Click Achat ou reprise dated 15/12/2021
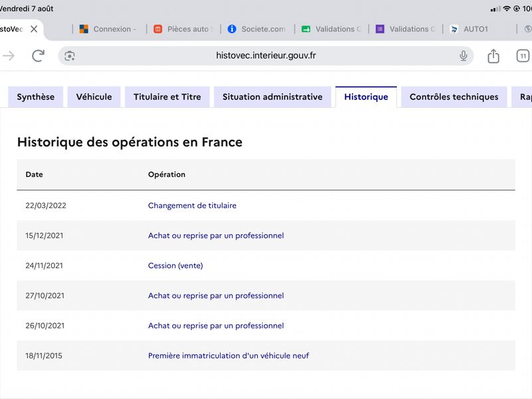The height and width of the screenshot is (399, 532). click(x=215, y=235)
